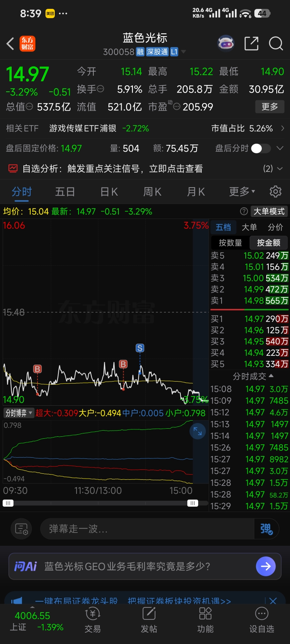The image size is (290, 644).
Task: Tap the 15:08 trade tick row
Action: [249, 389]
